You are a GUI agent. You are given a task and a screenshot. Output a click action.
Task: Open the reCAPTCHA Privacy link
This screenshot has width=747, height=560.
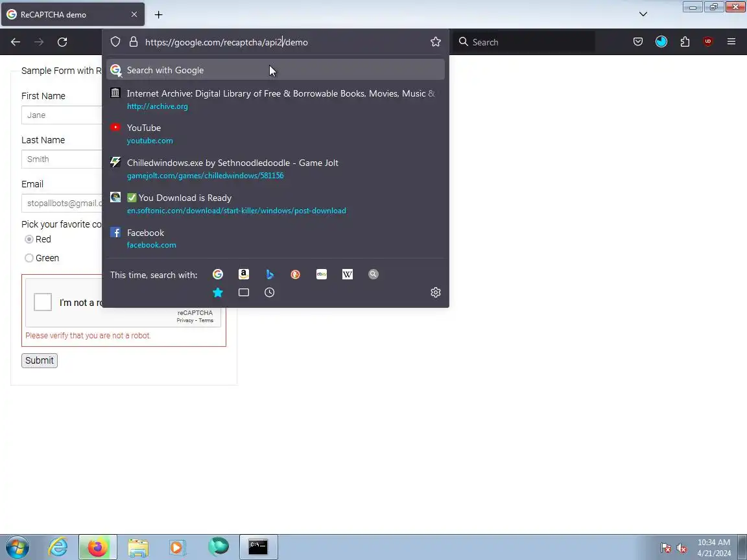[185, 320]
